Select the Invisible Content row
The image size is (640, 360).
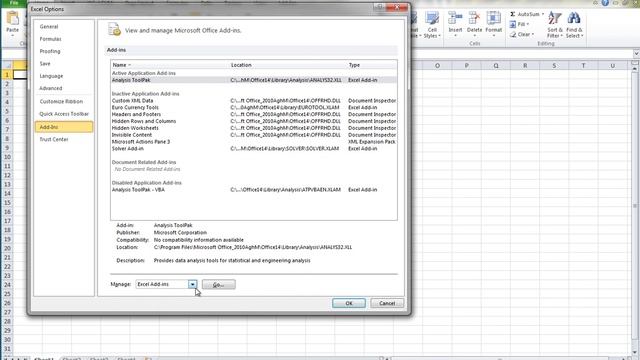tap(253, 135)
